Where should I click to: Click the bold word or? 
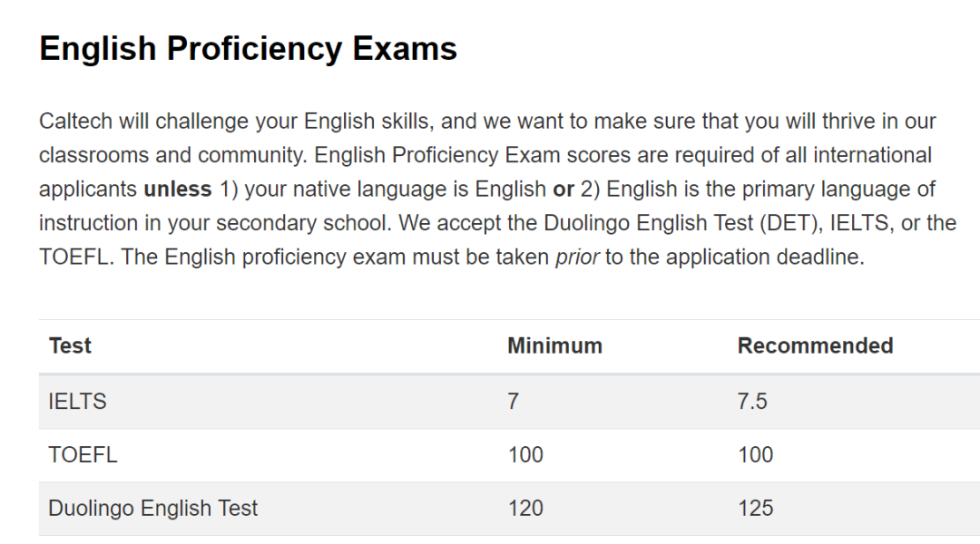click(x=563, y=189)
